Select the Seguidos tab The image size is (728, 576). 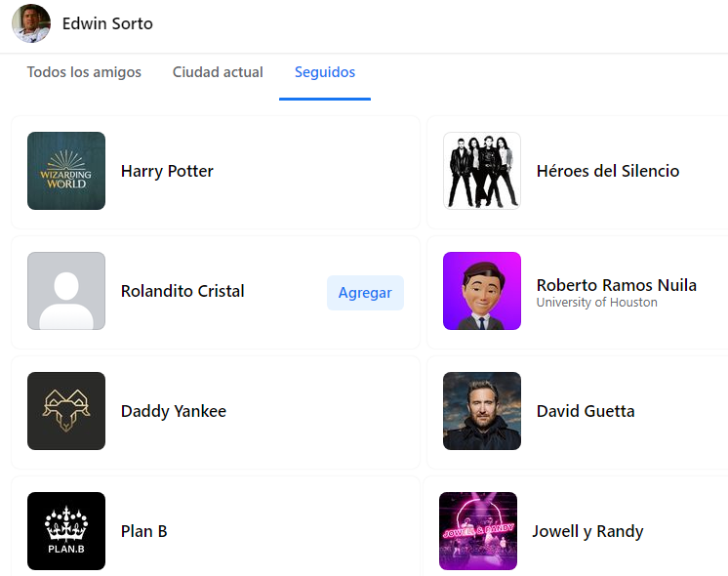pos(325,72)
